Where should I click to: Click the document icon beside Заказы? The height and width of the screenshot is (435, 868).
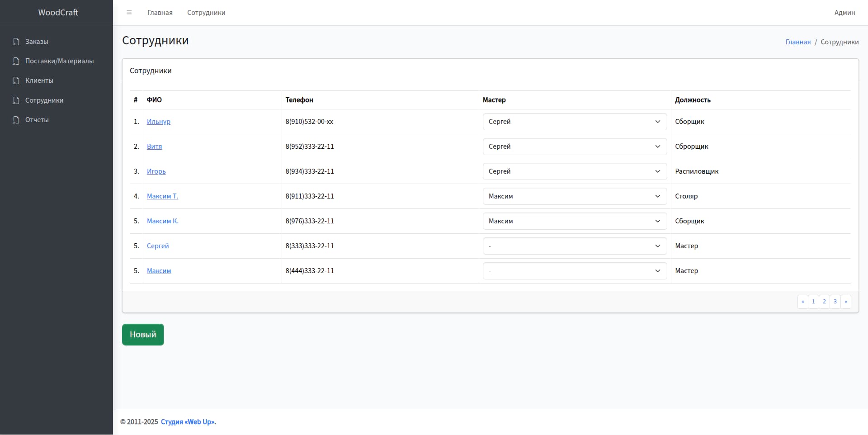click(16, 42)
